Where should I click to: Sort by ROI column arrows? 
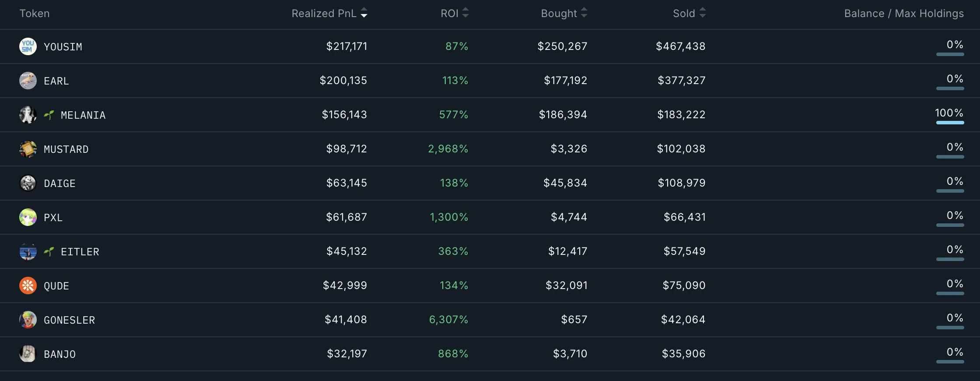pos(465,13)
